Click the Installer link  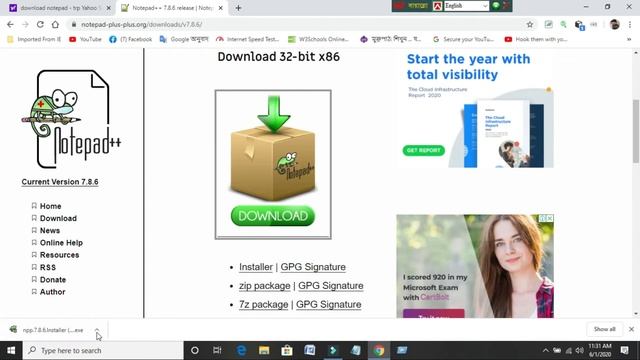[x=256, y=267]
